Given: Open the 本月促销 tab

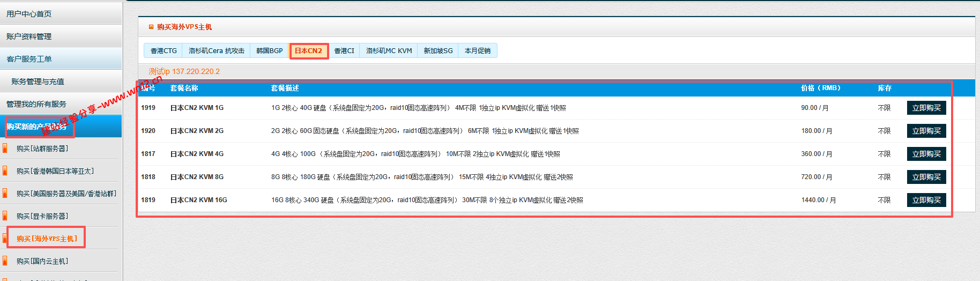Looking at the screenshot, I should 478,51.
